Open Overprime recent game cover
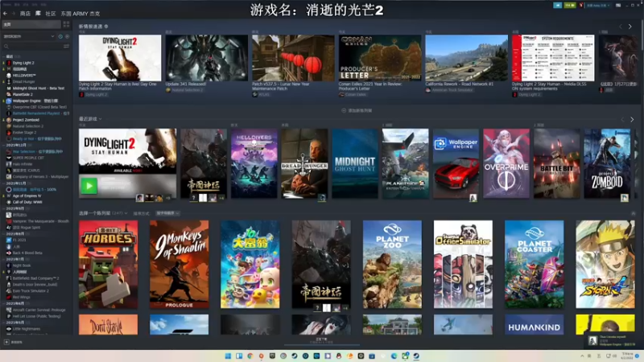Image resolution: width=644 pixels, height=362 pixels. 506,164
